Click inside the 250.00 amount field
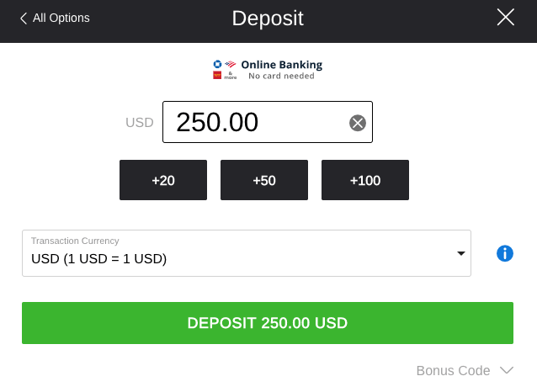537x392 pixels. [x=268, y=122]
